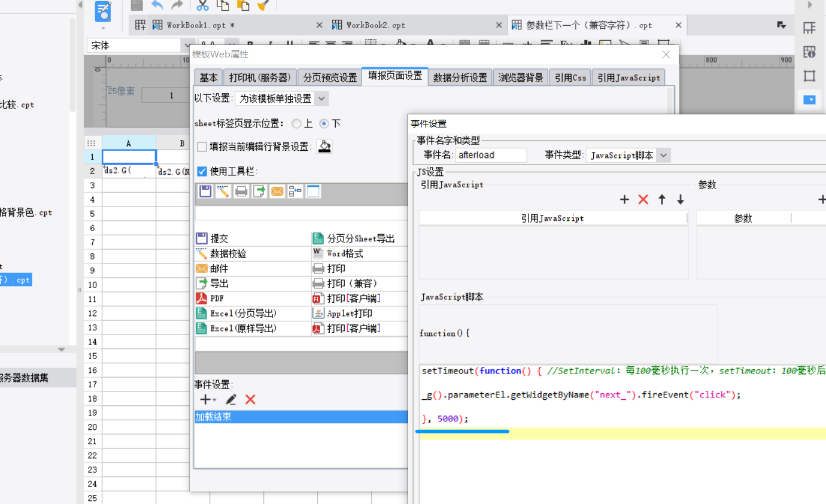This screenshot has width=826, height=504.
Task: Click the PDF export item
Action: 253,298
